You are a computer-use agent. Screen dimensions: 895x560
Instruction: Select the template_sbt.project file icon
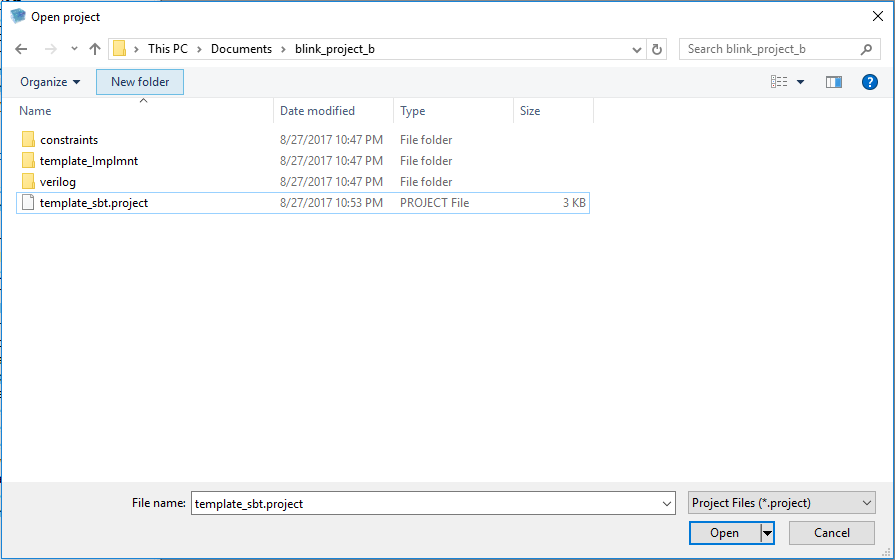(x=28, y=203)
